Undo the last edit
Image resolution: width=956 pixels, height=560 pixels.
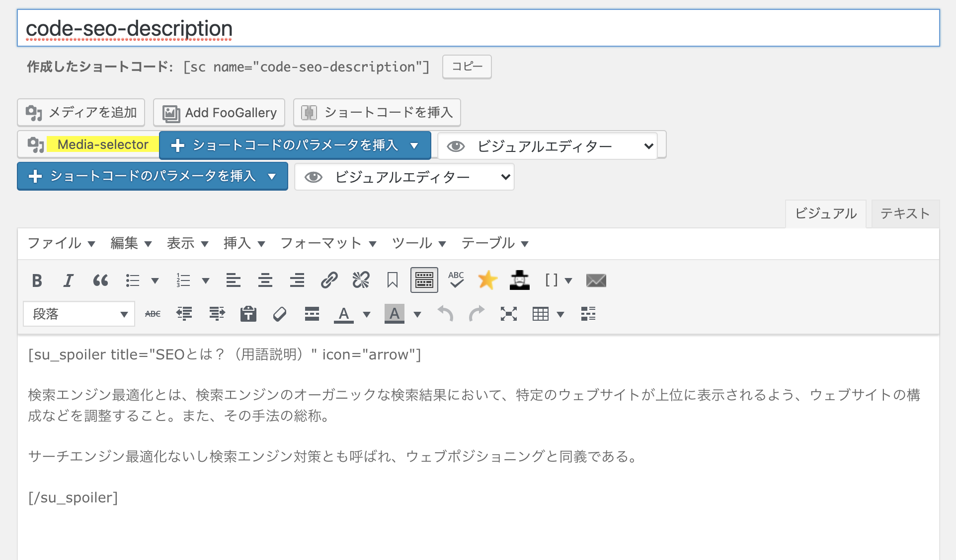[445, 314]
